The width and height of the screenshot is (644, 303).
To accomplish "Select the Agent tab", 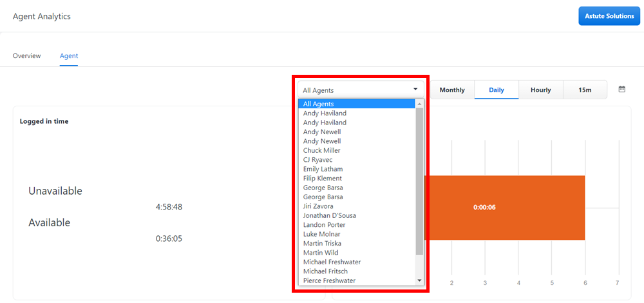I will [69, 56].
